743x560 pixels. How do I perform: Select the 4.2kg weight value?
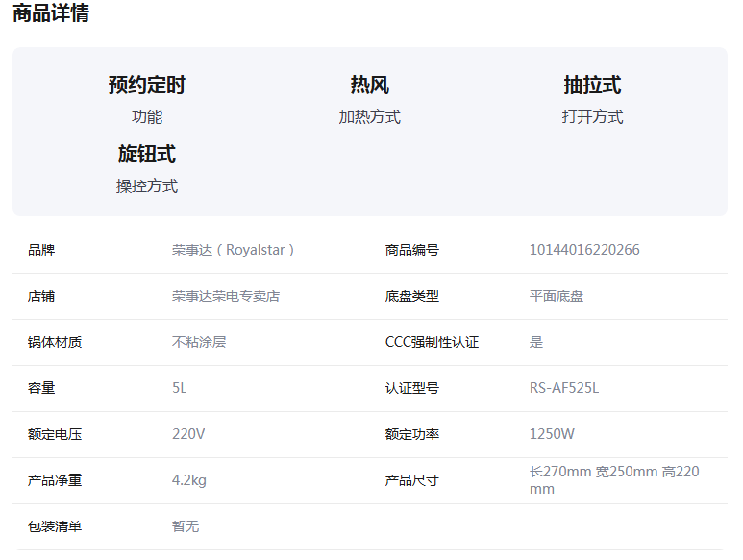tap(189, 480)
